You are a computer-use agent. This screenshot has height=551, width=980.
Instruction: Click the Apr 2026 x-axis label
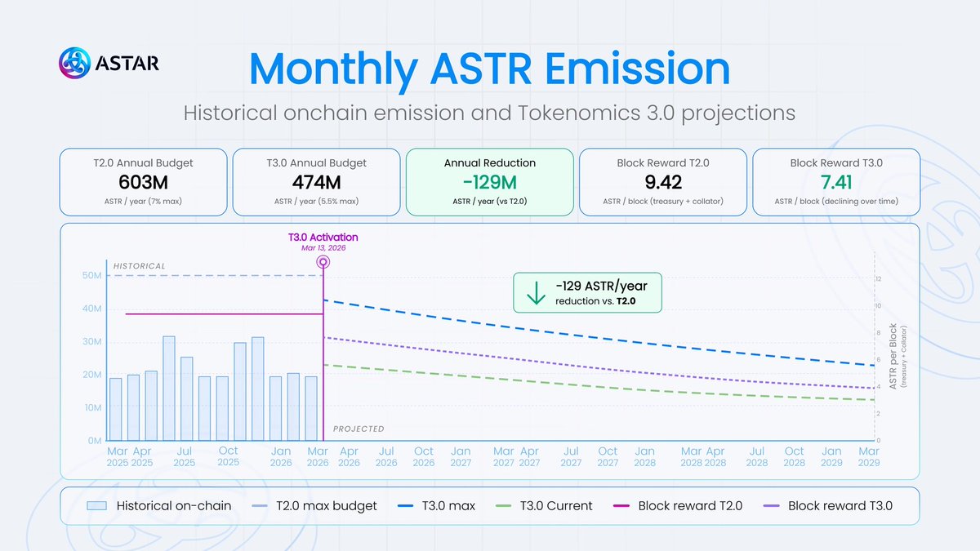(349, 456)
